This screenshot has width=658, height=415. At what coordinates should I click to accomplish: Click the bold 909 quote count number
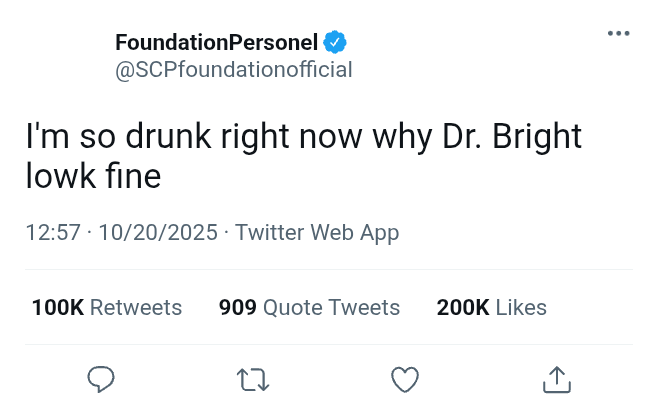(238, 307)
